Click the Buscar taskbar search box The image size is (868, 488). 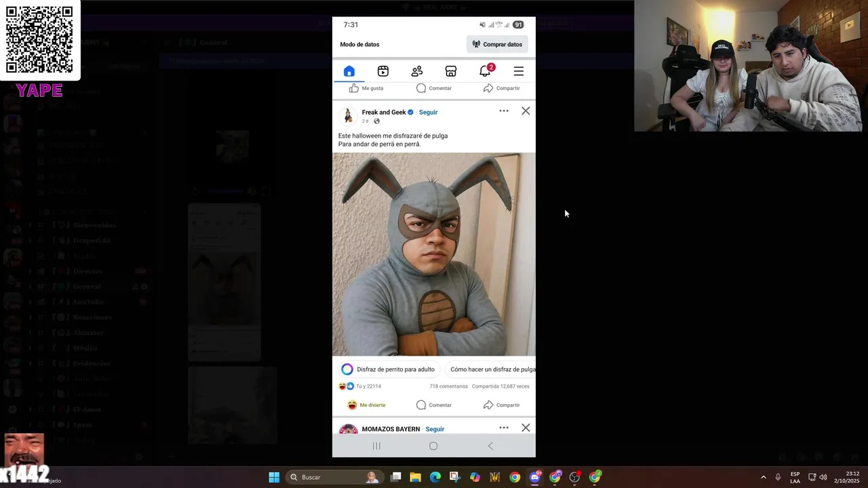pyautogui.click(x=334, y=477)
